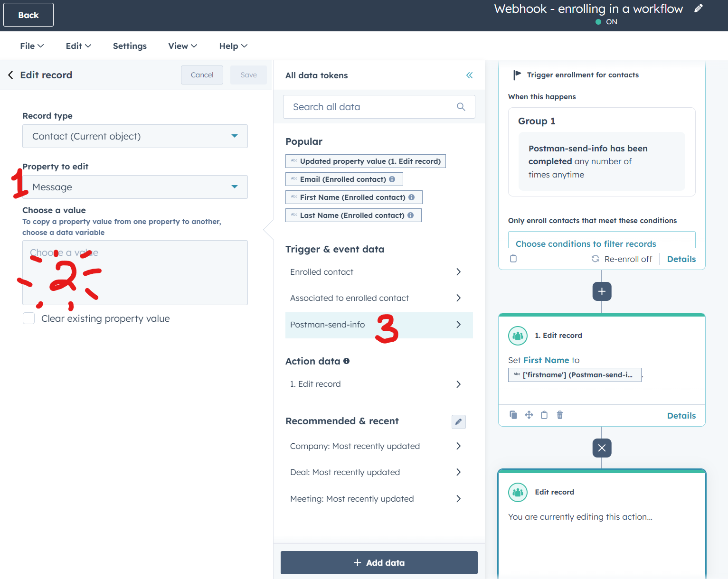Toggle Clear existing property value
728x579 pixels.
click(28, 318)
